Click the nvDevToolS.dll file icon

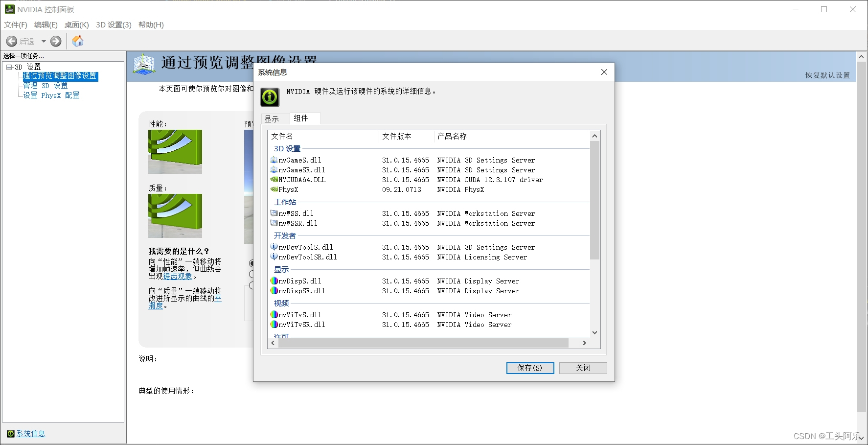tap(274, 247)
